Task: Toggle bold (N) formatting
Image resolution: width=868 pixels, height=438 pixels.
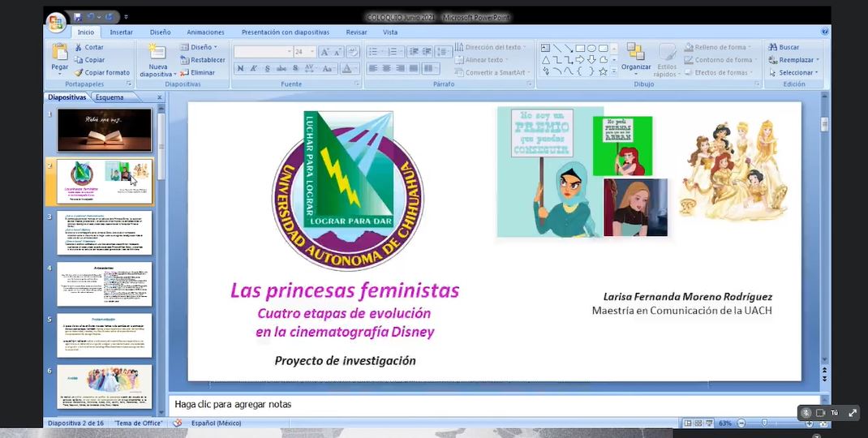Action: pos(240,68)
